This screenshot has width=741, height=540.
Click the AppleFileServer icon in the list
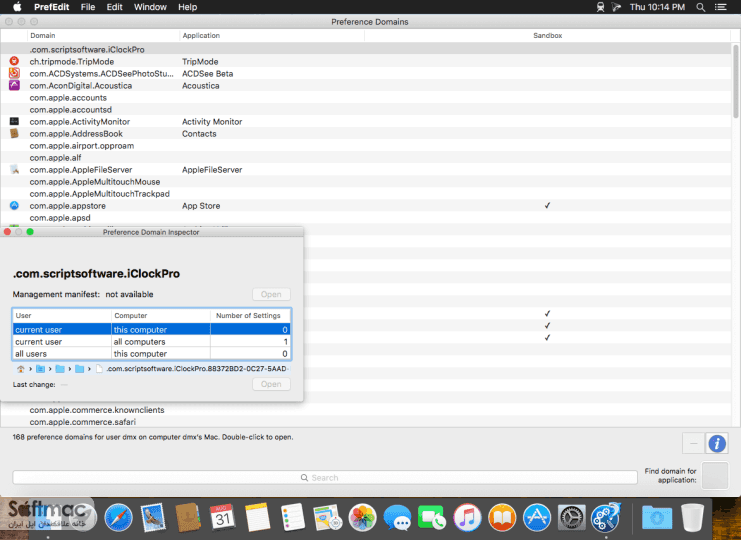[14, 169]
